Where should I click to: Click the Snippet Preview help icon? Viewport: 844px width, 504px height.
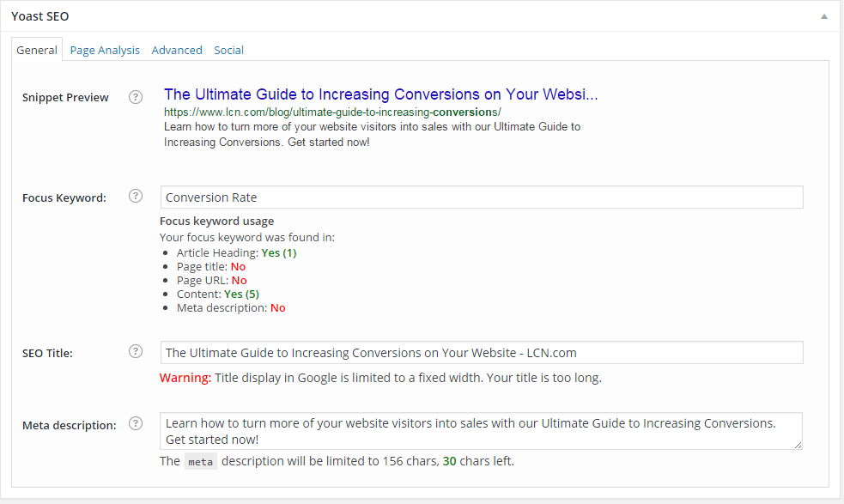point(136,97)
